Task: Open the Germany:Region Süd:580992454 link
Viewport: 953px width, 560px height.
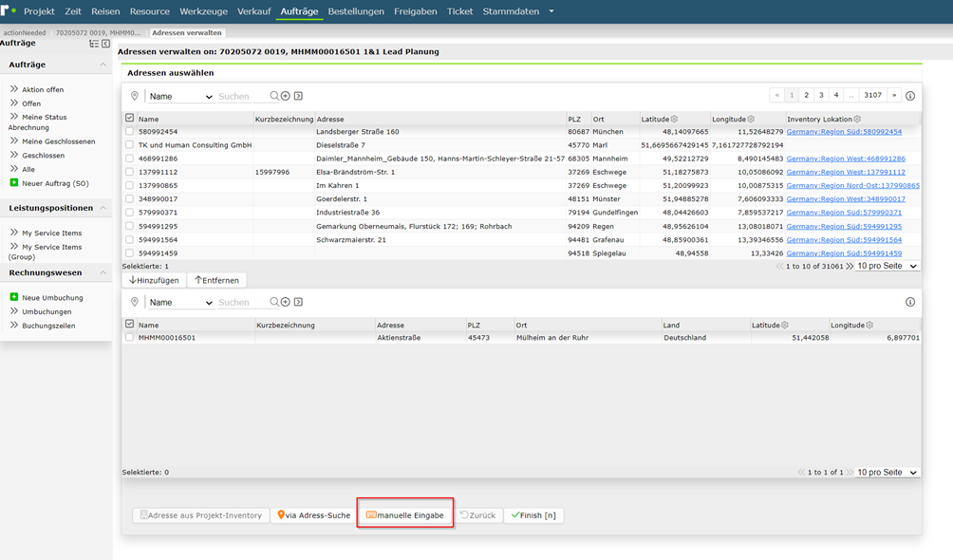Action: pyautogui.click(x=844, y=131)
